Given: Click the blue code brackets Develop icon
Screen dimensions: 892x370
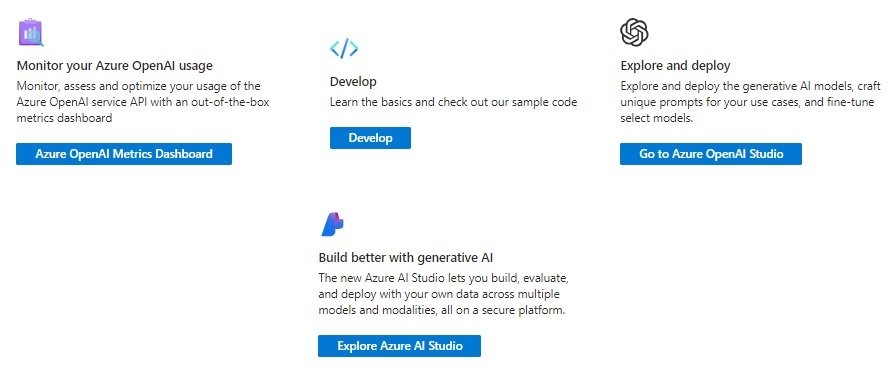Looking at the screenshot, I should click(344, 49).
